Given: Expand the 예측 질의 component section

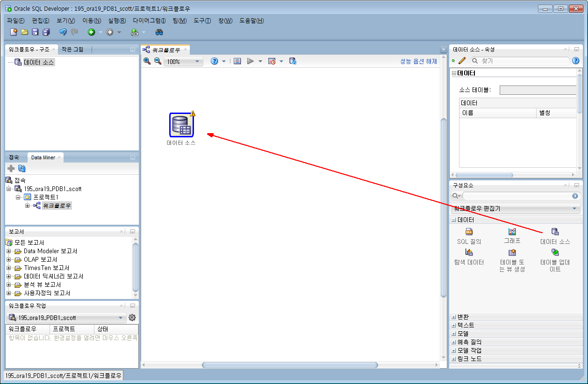Looking at the screenshot, I should tap(454, 342).
